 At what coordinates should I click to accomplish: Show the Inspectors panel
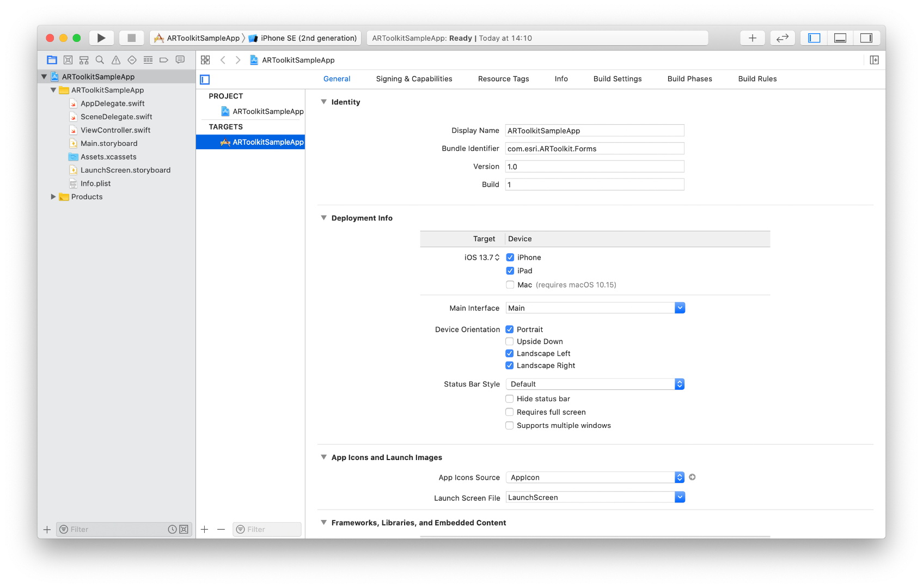click(866, 38)
